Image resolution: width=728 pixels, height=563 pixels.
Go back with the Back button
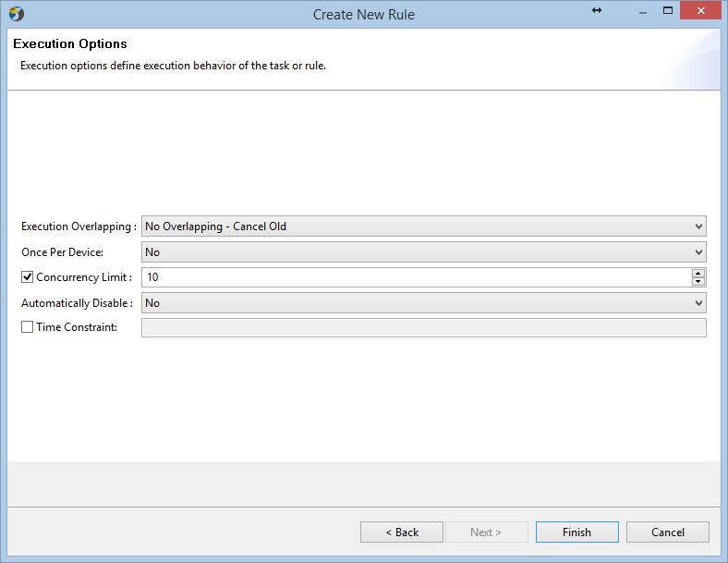(402, 532)
